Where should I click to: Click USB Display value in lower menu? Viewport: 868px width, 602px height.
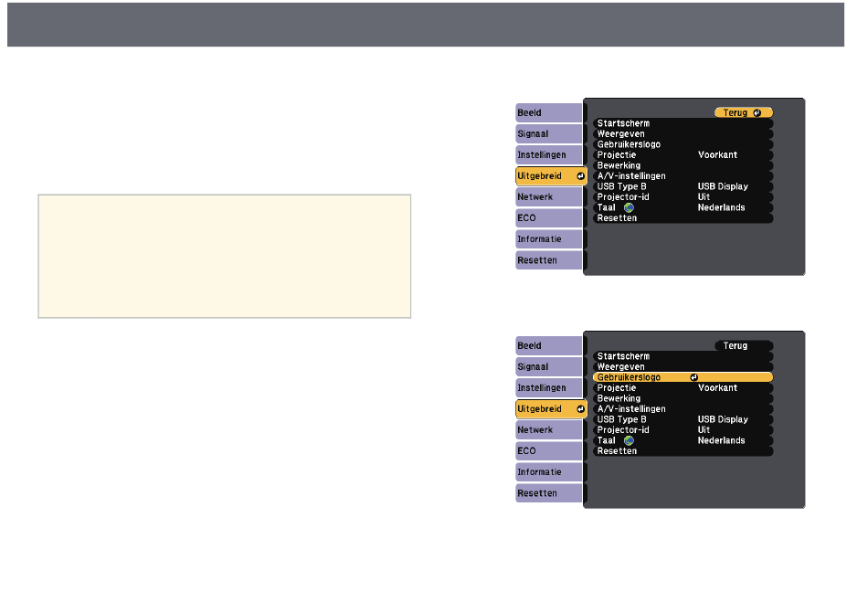point(723,419)
